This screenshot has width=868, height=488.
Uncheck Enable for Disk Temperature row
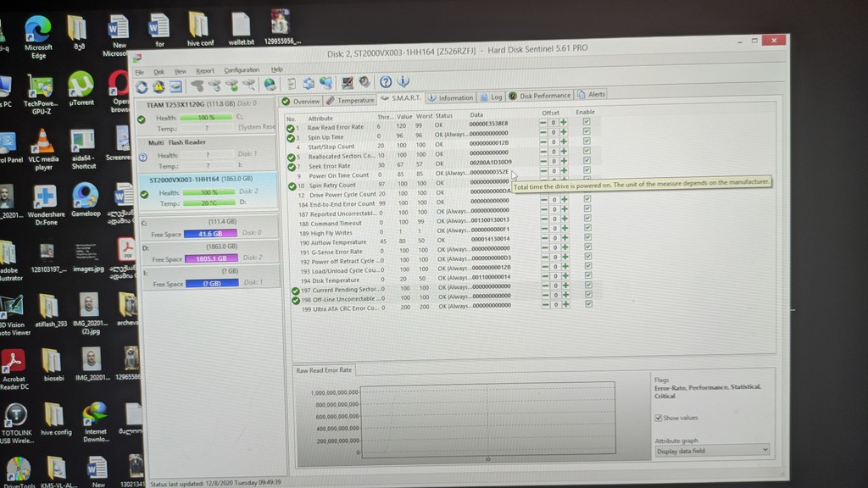click(588, 275)
